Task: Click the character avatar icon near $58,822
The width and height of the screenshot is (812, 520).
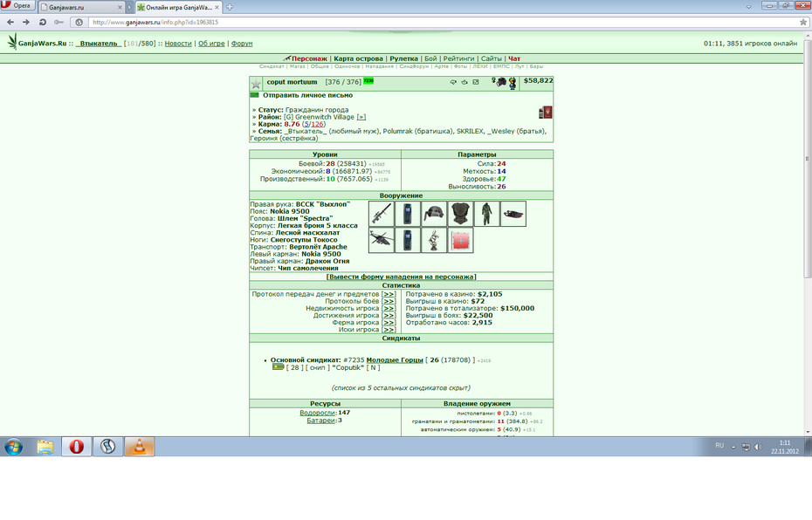Action: tap(513, 83)
